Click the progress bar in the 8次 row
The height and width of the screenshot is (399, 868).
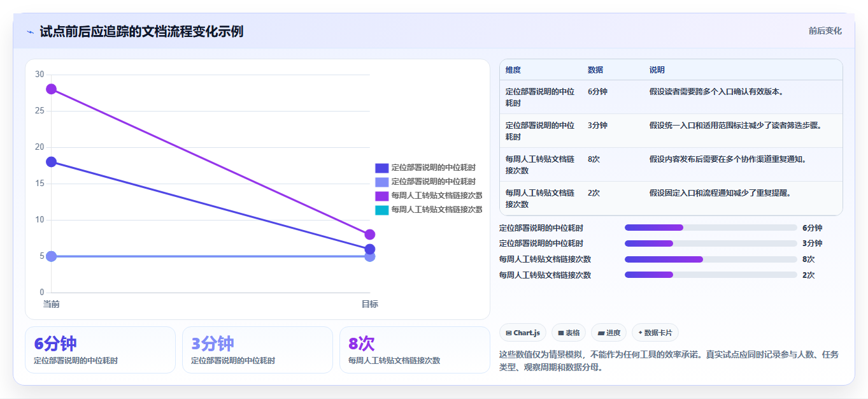(x=711, y=259)
